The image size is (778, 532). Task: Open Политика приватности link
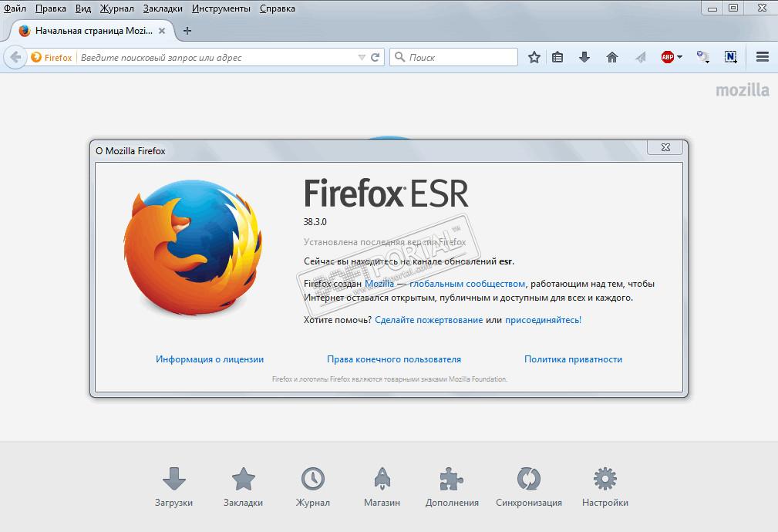(573, 359)
